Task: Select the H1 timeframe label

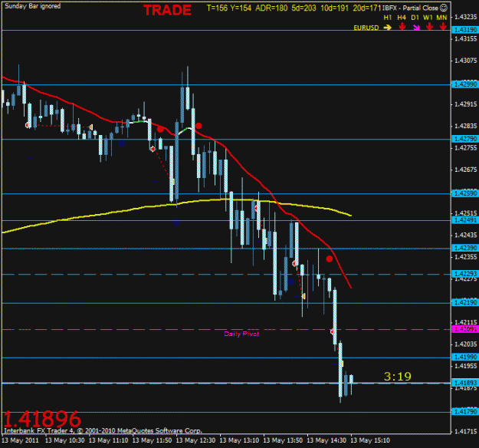Action: point(388,18)
